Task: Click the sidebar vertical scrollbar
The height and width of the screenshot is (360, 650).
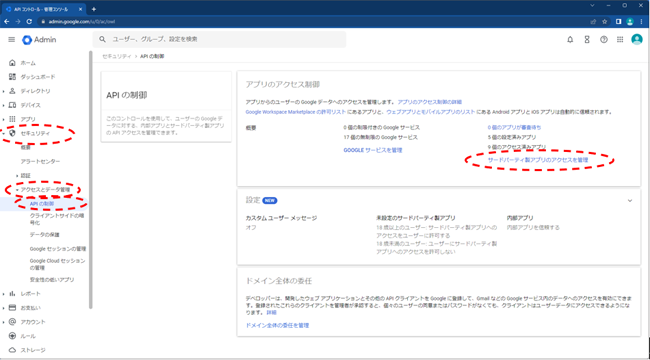Action: (90, 180)
